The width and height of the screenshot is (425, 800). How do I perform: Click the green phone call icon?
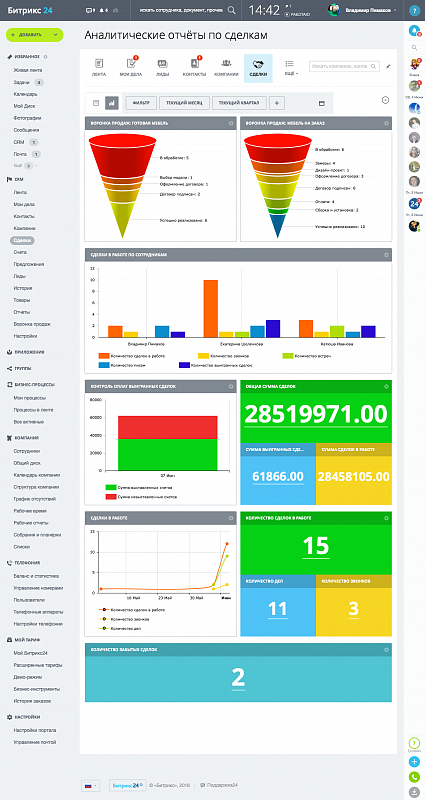pos(414,777)
